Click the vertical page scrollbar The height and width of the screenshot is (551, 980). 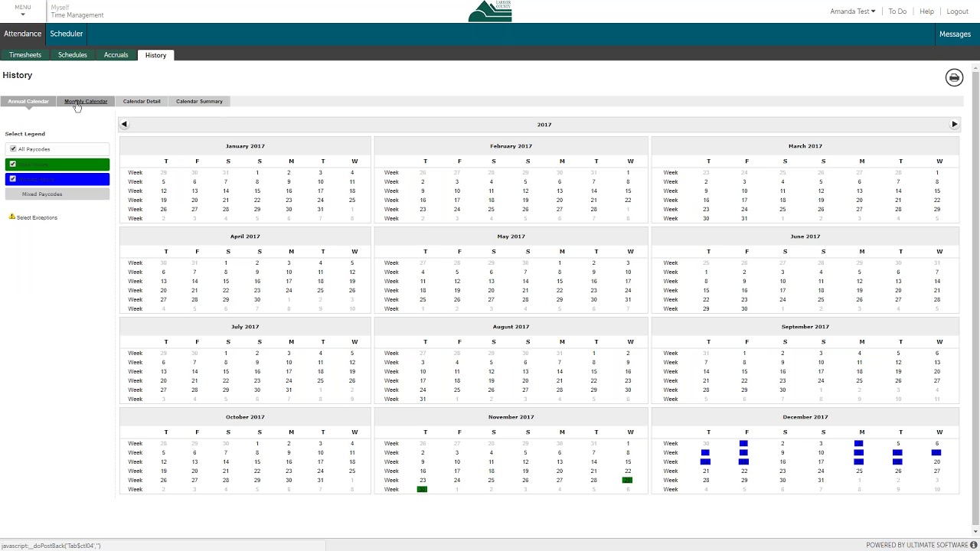[975, 298]
